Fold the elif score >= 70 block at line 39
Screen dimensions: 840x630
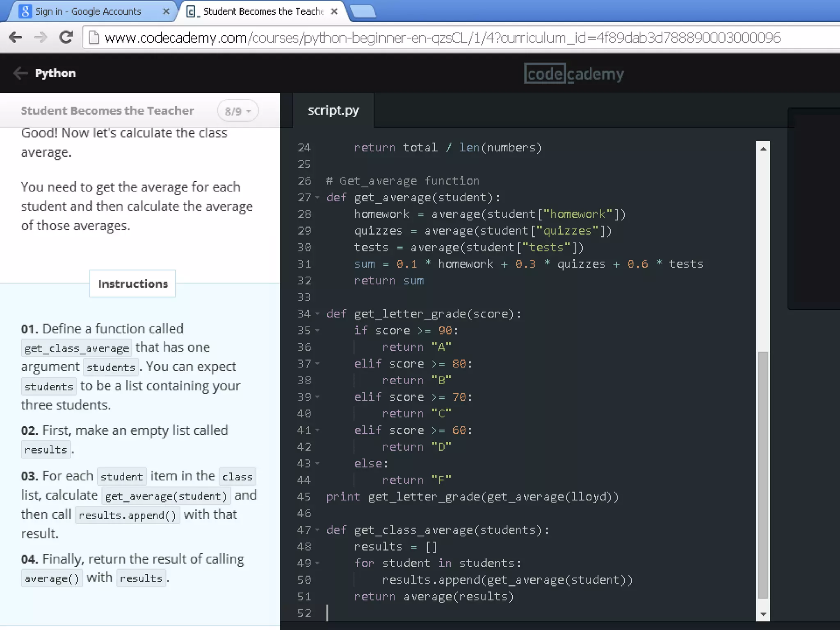click(x=317, y=397)
